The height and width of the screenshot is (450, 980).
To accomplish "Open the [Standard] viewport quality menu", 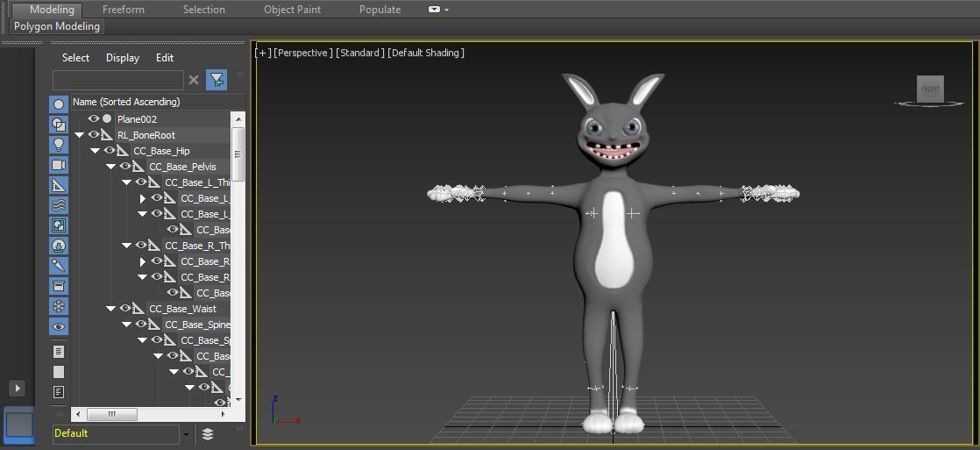I will tap(360, 53).
